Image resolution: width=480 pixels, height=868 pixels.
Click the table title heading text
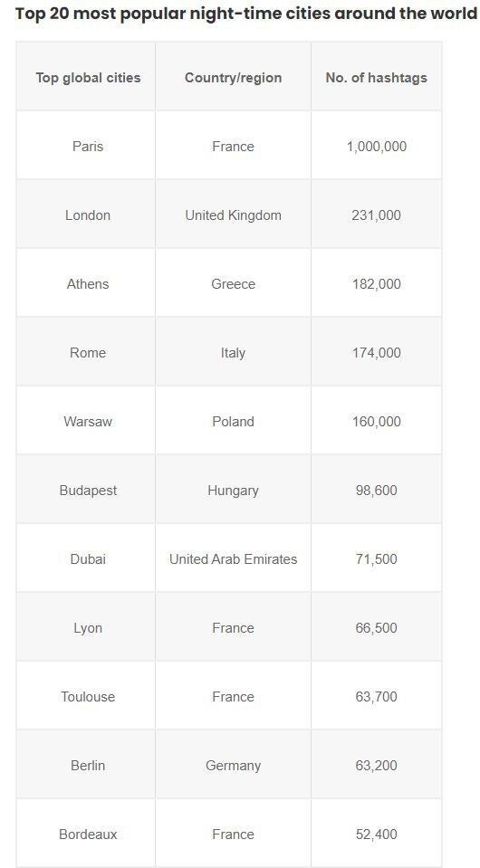click(x=246, y=14)
